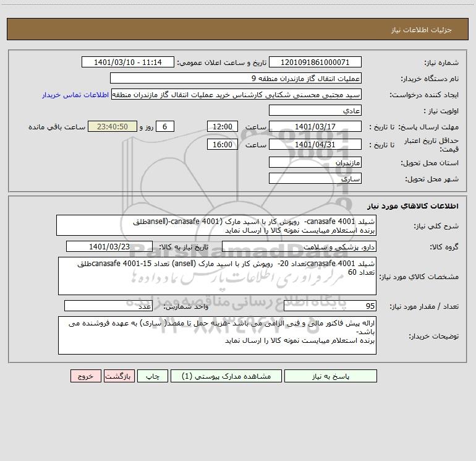Click the quantity field showing 95

(330, 306)
